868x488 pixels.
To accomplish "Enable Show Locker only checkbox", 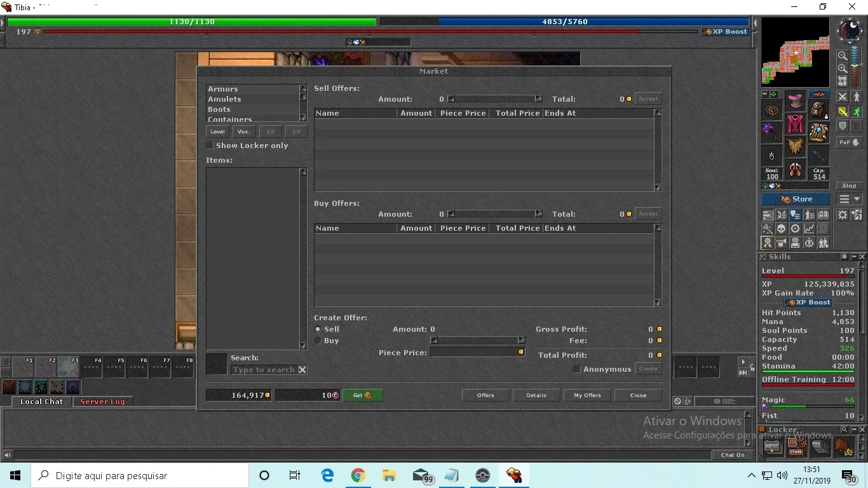I will coord(210,146).
